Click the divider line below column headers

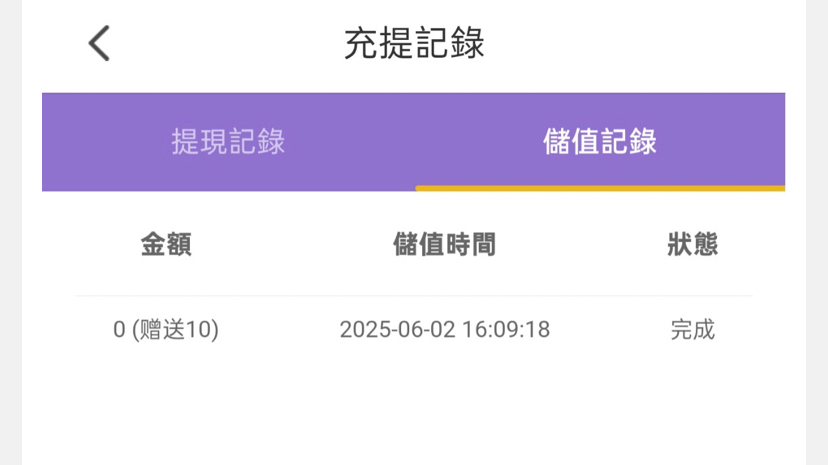tap(414, 296)
